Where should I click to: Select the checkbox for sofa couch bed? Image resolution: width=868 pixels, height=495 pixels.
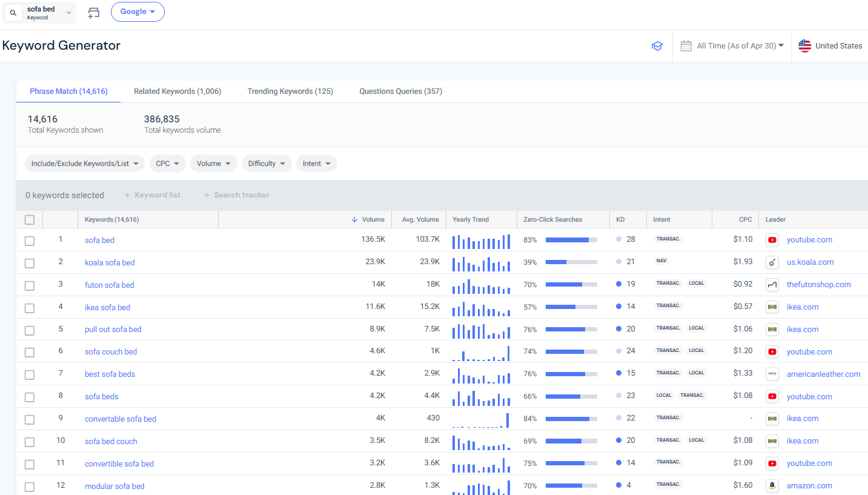[30, 353]
